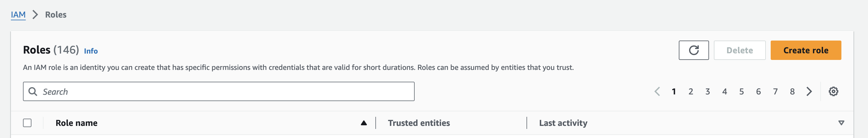868x138 pixels.
Task: Click the breadcrumb chevron separator
Action: point(35,15)
